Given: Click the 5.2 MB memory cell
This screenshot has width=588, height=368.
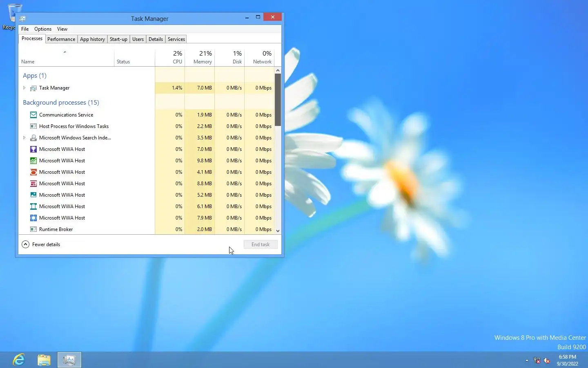Looking at the screenshot, I should [200, 195].
